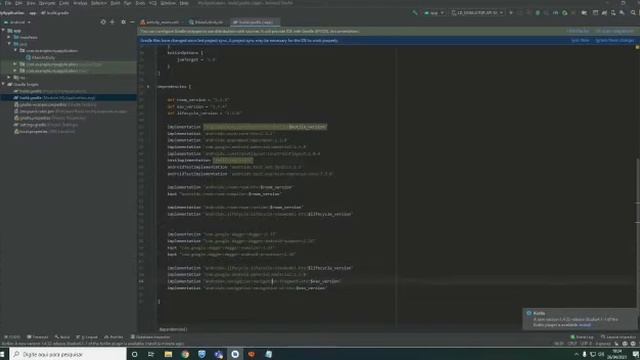The width and height of the screenshot is (640, 360).
Task: Collapse the 'app' module tree node
Action: coord(4,30)
